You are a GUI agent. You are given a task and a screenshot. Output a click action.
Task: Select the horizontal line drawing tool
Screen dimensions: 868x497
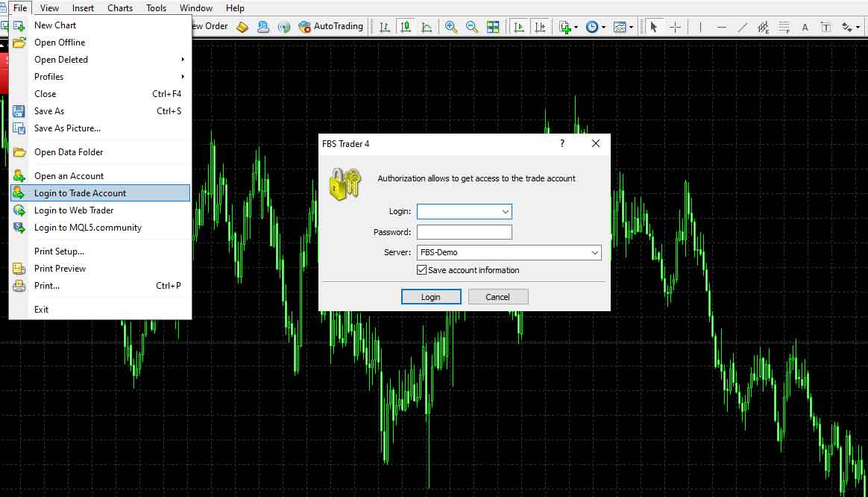[x=721, y=27]
